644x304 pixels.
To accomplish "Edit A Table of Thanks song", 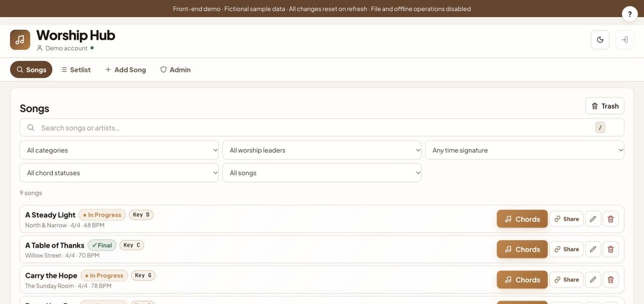I will [593, 249].
